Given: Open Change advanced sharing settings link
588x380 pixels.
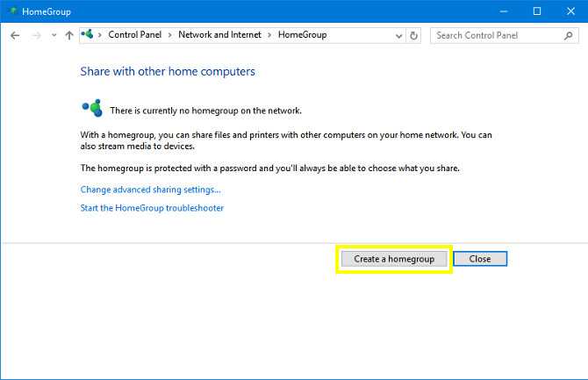Looking at the screenshot, I should click(x=150, y=190).
